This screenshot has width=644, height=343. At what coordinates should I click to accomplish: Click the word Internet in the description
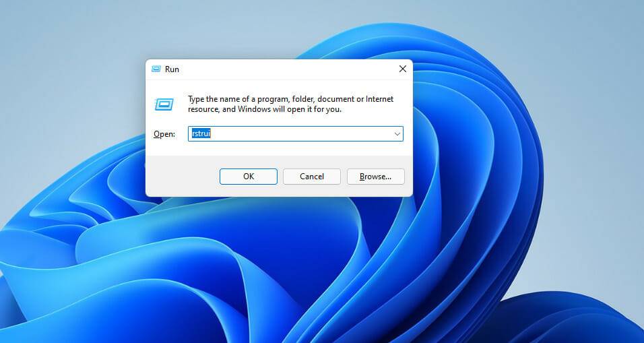379,99
